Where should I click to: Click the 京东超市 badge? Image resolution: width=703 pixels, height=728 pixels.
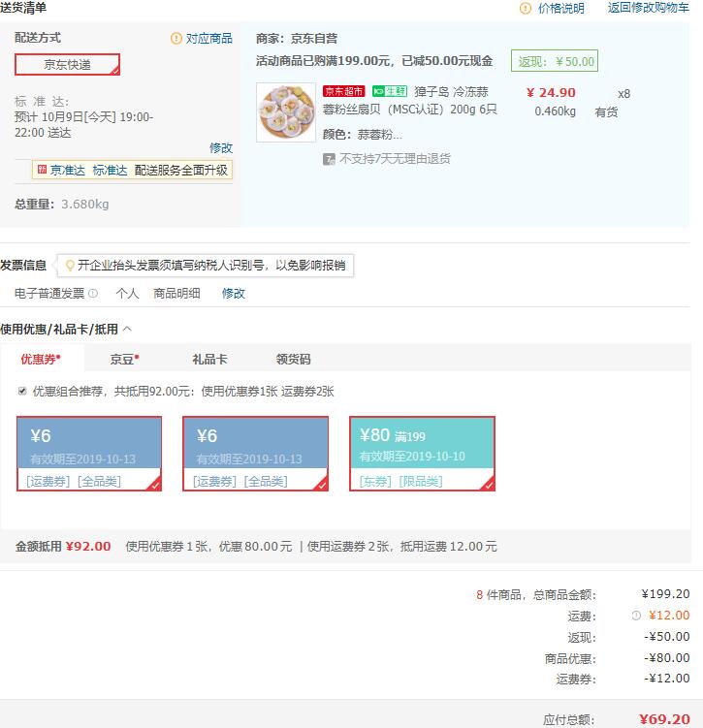[344, 91]
